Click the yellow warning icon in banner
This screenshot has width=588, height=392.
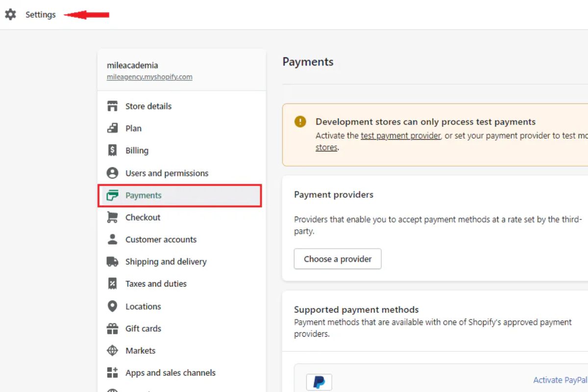pos(300,122)
